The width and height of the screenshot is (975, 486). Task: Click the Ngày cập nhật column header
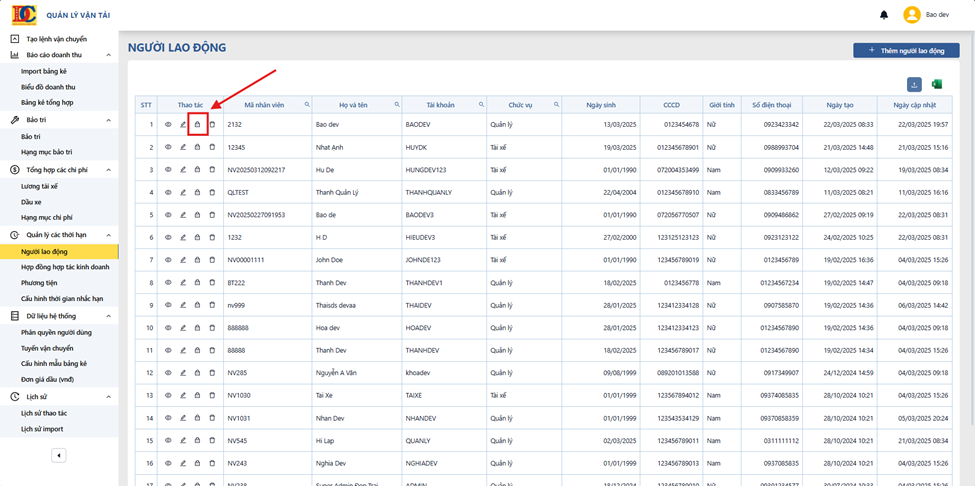point(914,104)
